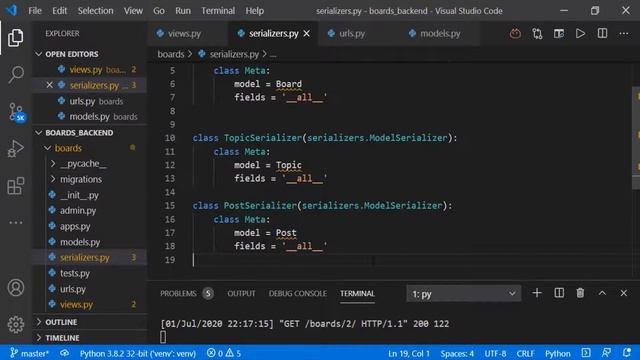Open the Search view in activity bar
The height and width of the screenshot is (360, 640).
pyautogui.click(x=16, y=74)
